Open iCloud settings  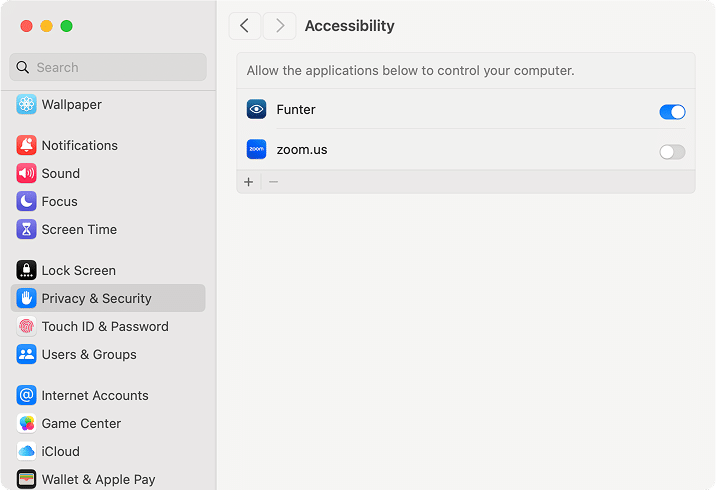point(108,451)
